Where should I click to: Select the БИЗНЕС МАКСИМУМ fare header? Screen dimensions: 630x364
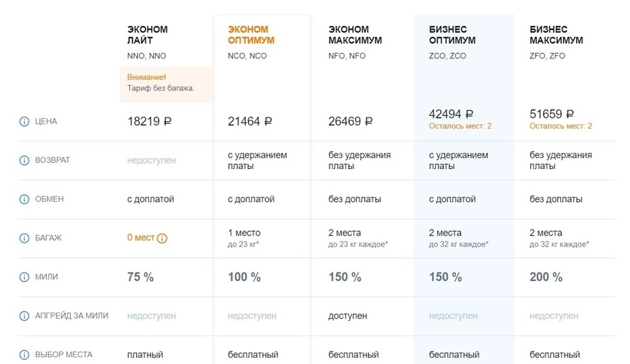pos(556,35)
